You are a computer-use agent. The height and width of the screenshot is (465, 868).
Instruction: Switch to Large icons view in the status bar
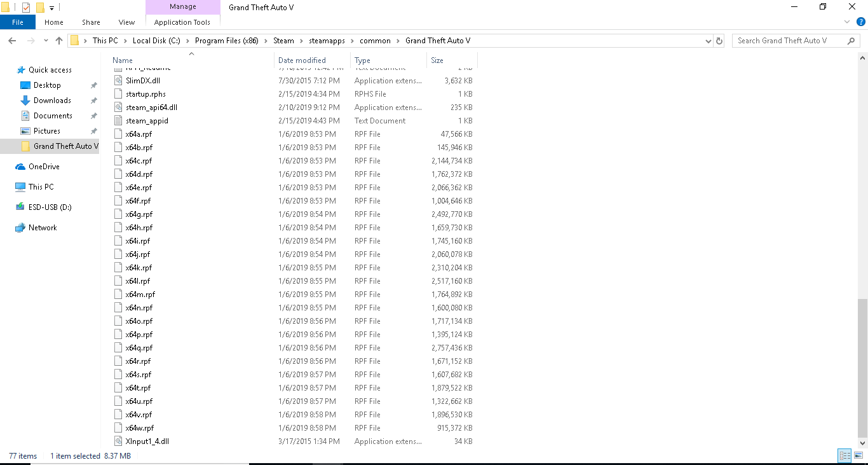858,455
